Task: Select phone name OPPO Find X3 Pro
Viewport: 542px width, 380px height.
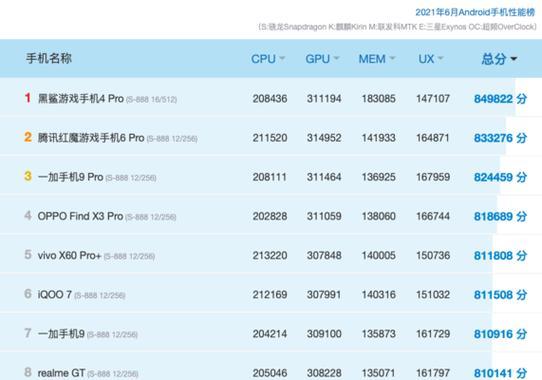Action: (x=80, y=216)
